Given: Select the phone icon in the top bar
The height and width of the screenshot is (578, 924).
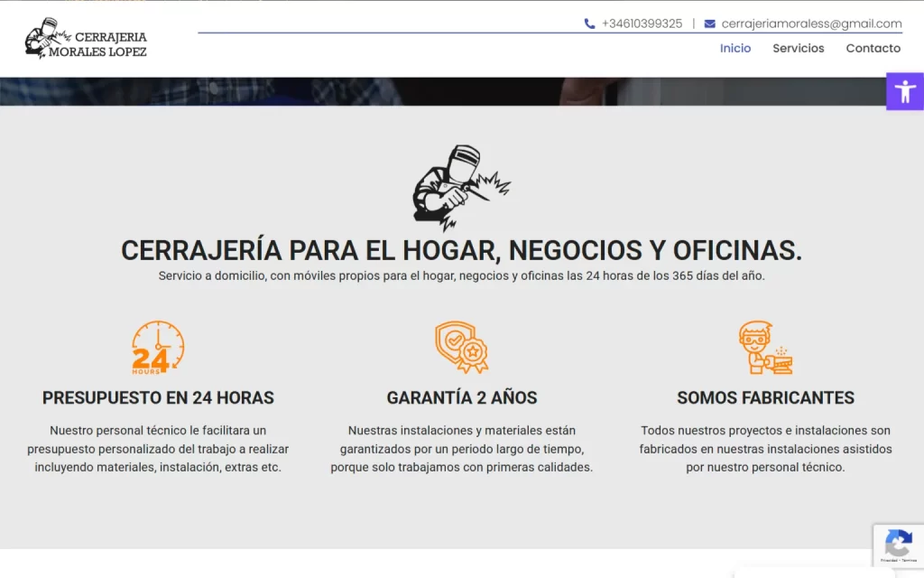Looking at the screenshot, I should 589,23.
